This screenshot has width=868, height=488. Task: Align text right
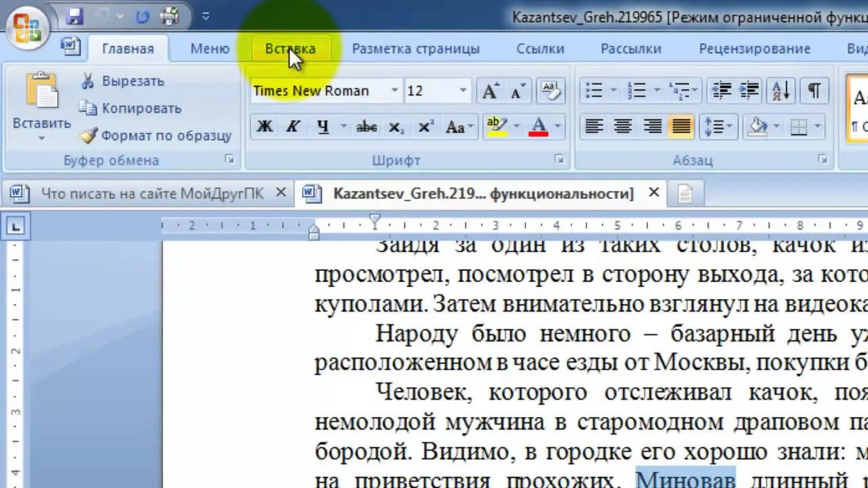tap(652, 127)
